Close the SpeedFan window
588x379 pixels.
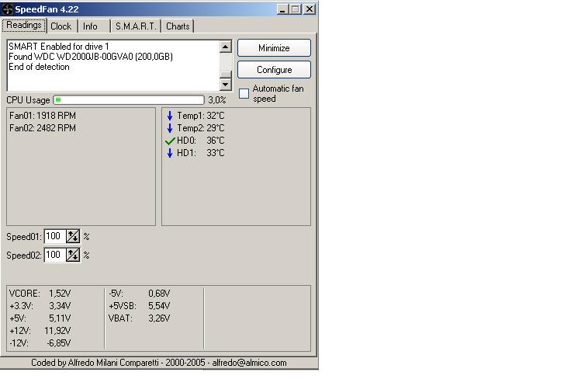click(x=310, y=9)
